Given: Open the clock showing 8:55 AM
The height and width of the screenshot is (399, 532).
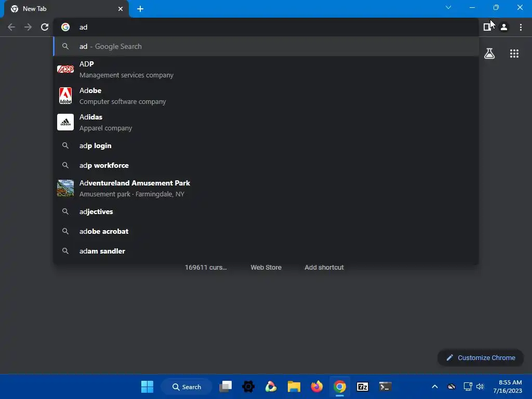Looking at the screenshot, I should 508,387.
